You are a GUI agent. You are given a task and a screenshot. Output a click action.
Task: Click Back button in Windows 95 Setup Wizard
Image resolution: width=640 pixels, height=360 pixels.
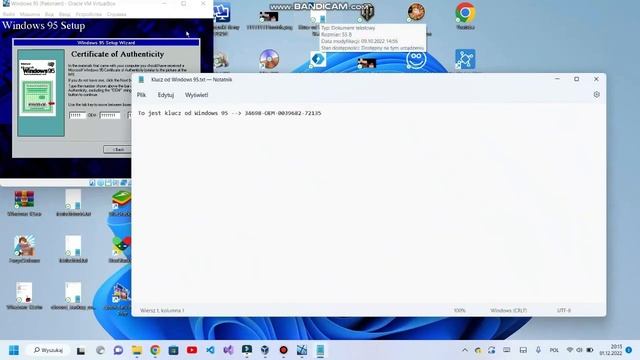(x=118, y=149)
